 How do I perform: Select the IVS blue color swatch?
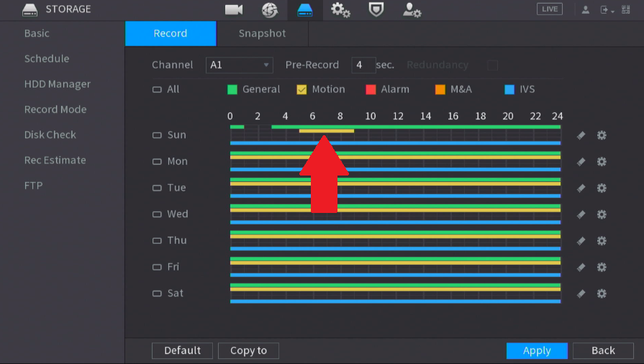(509, 90)
